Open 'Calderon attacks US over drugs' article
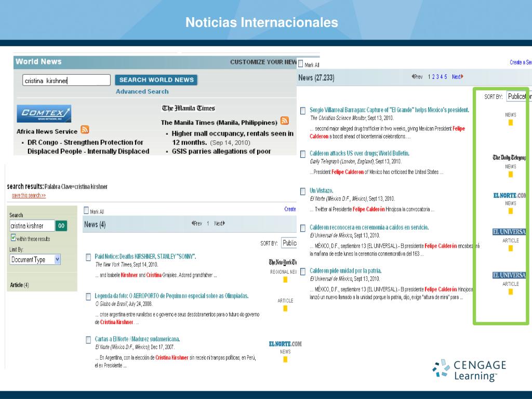 coord(360,153)
